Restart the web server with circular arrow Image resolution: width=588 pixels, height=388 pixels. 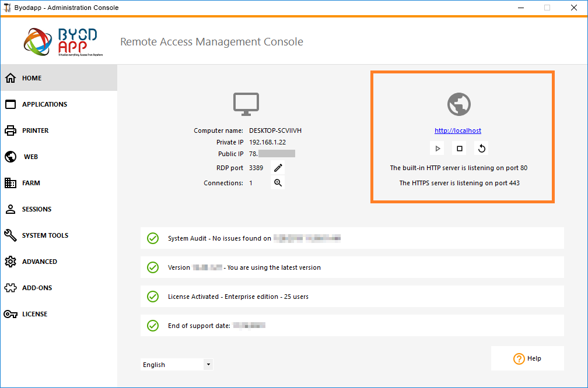click(481, 149)
